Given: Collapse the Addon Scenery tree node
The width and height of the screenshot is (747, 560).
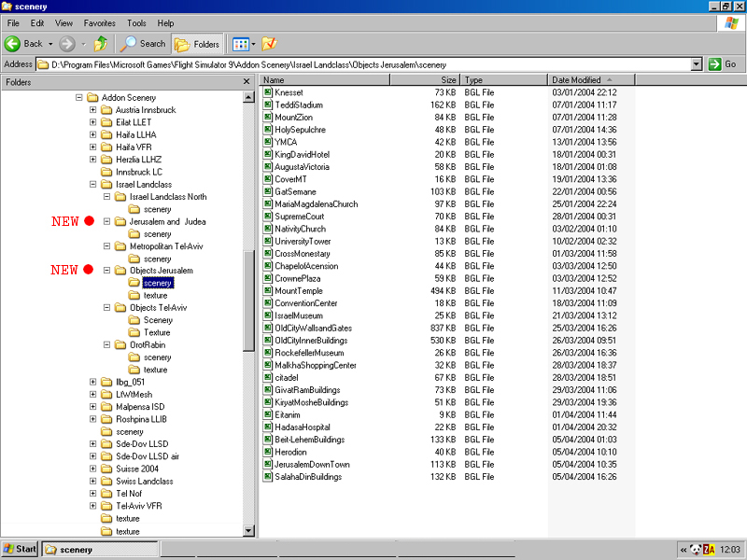Looking at the screenshot, I should pyautogui.click(x=79, y=98).
